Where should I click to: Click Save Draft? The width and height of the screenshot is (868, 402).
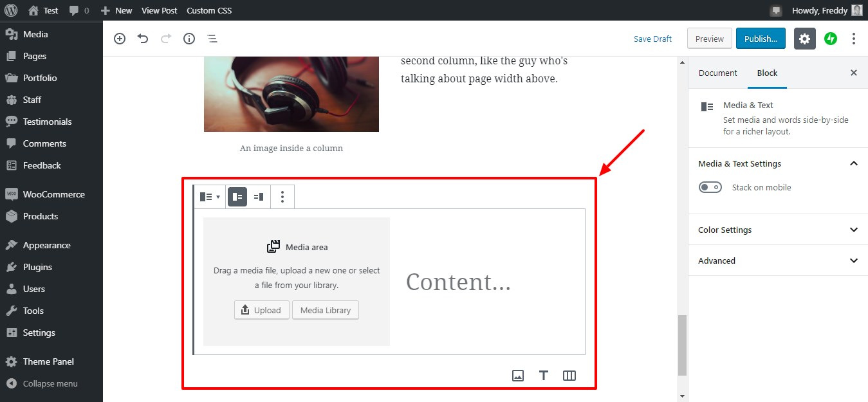(x=652, y=39)
